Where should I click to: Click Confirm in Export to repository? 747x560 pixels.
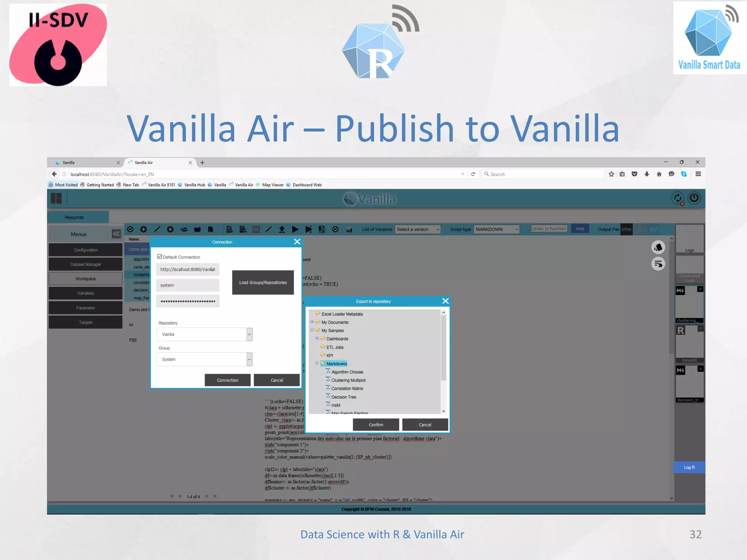click(376, 425)
